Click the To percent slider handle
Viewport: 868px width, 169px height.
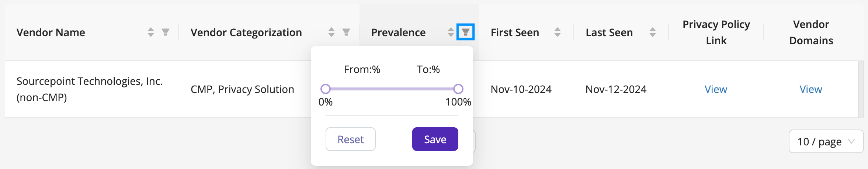(x=458, y=89)
